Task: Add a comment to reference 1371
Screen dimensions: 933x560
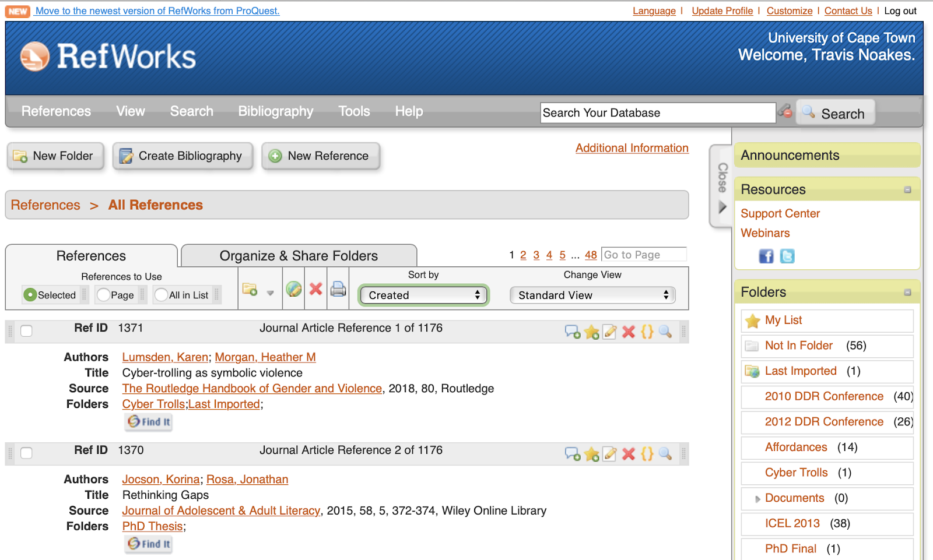Action: tap(573, 332)
